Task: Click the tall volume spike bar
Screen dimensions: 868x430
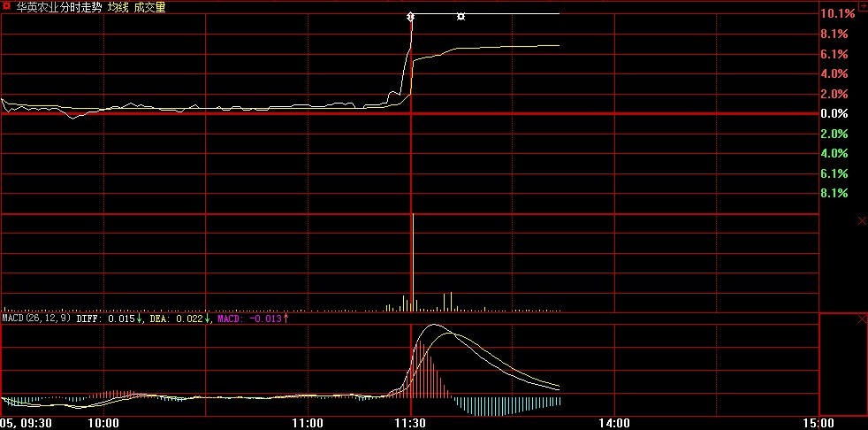Action: (x=411, y=265)
